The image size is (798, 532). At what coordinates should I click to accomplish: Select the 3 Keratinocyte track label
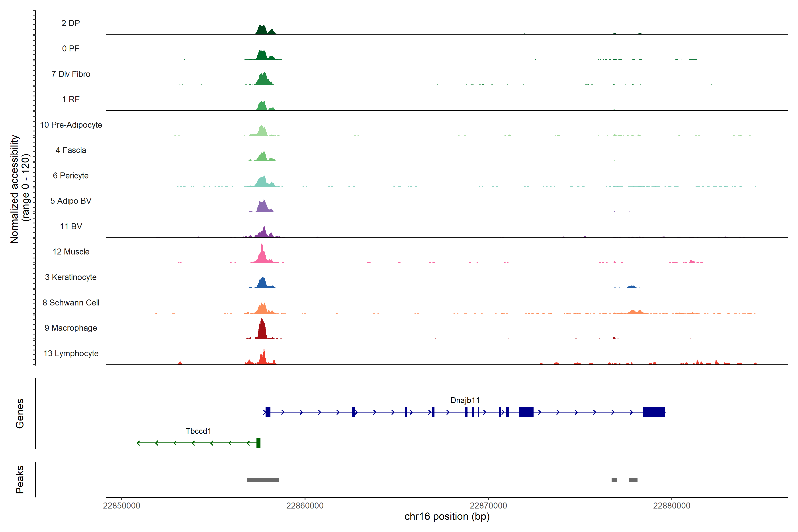[x=71, y=277]
